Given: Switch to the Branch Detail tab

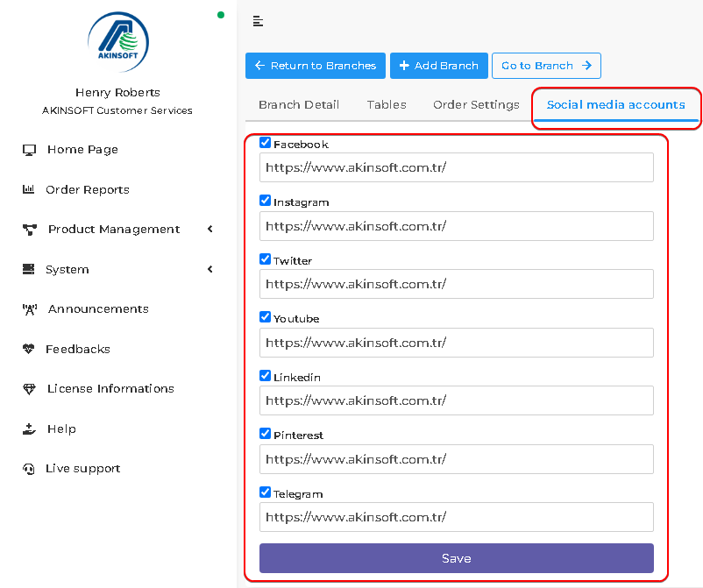Looking at the screenshot, I should click(x=299, y=105).
